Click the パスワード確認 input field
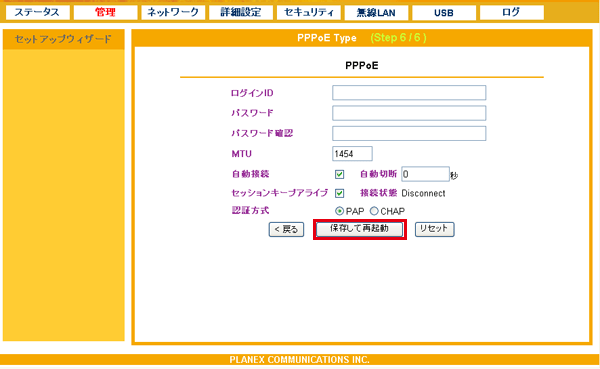The height and width of the screenshot is (369, 600). (x=409, y=133)
